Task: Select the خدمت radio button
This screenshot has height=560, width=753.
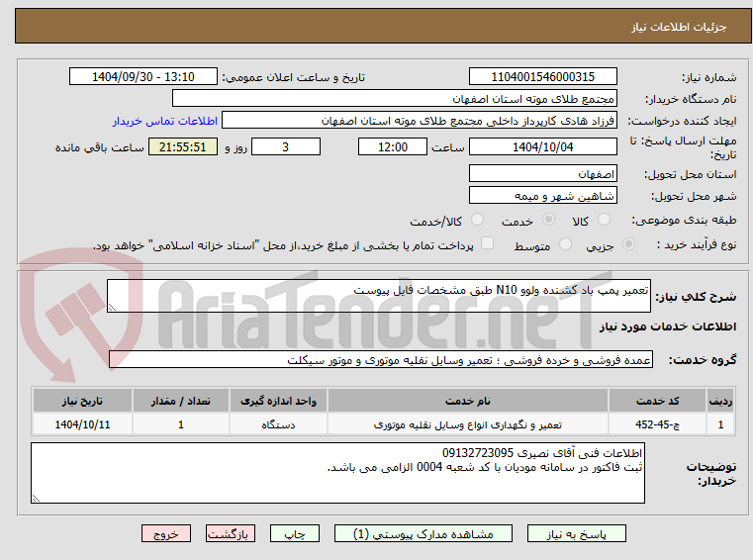Action: coord(548,220)
